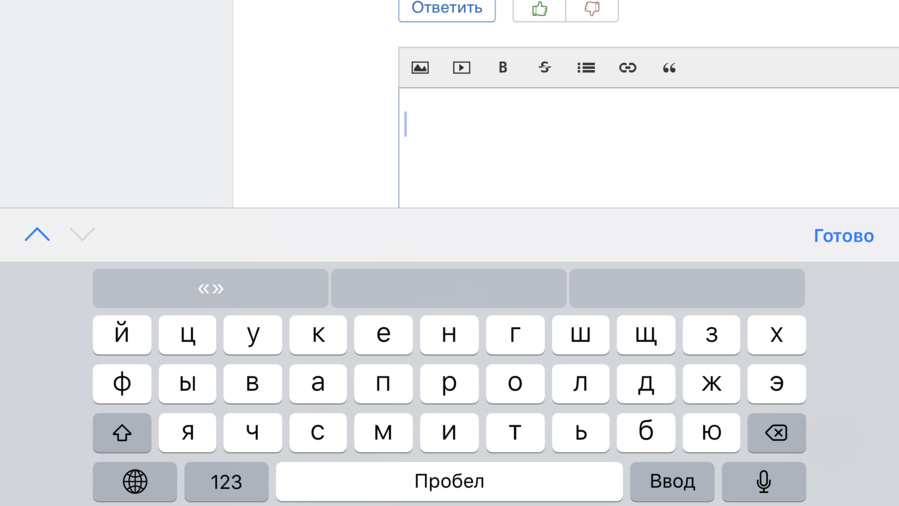Jump to the next field with the down chevron
899x506 pixels.
coord(82,234)
